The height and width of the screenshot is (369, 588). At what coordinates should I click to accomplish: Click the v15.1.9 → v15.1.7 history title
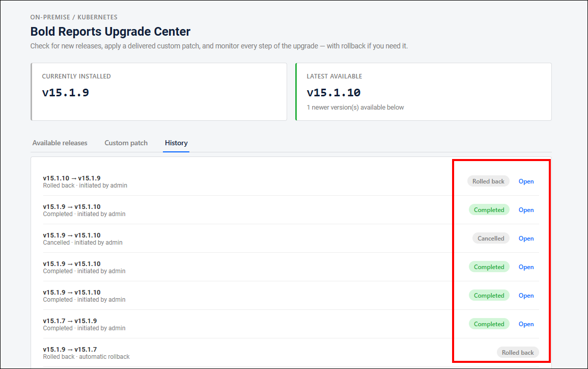coord(70,350)
